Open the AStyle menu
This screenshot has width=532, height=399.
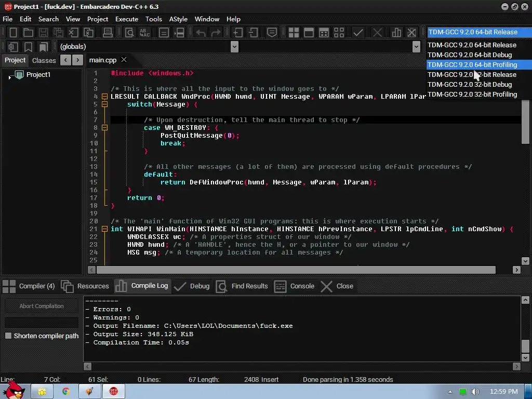click(x=178, y=19)
